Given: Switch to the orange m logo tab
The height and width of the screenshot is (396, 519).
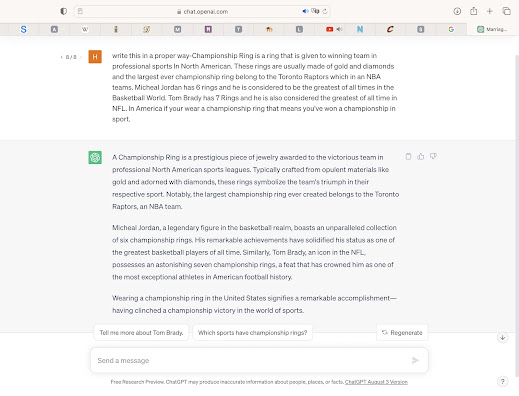Looking at the screenshot, I should point(269,29).
